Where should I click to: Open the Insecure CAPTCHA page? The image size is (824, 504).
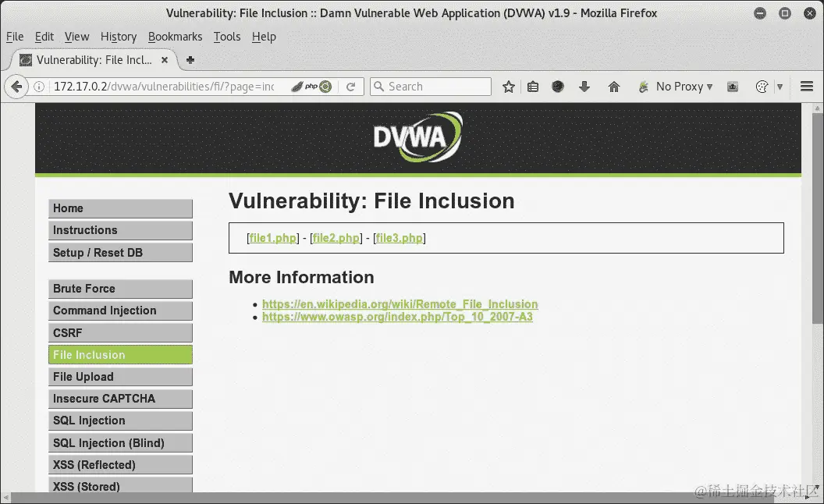pyautogui.click(x=120, y=399)
